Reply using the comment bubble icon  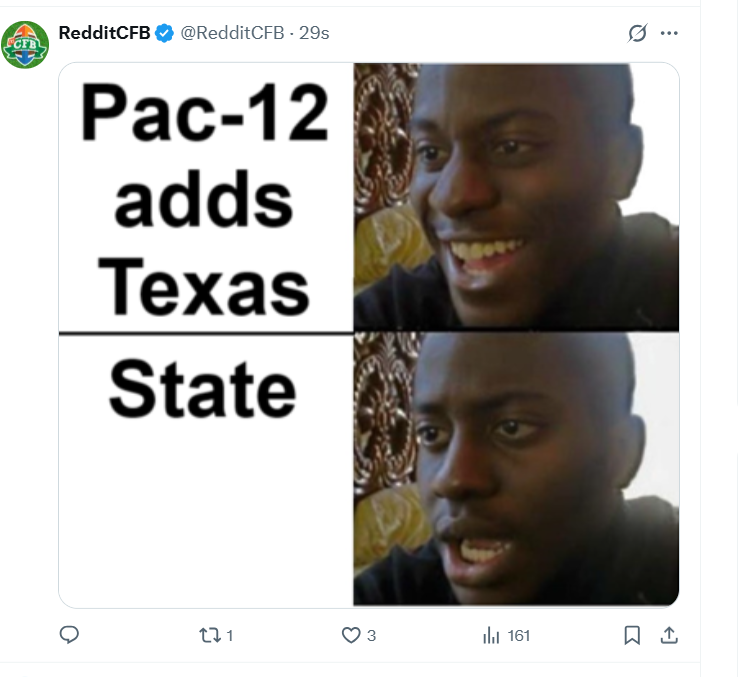69,635
